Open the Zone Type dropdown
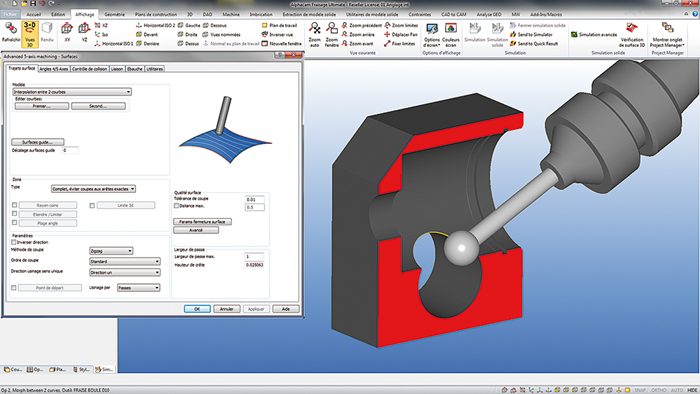Screen dimensions: 700x394 pos(93,189)
